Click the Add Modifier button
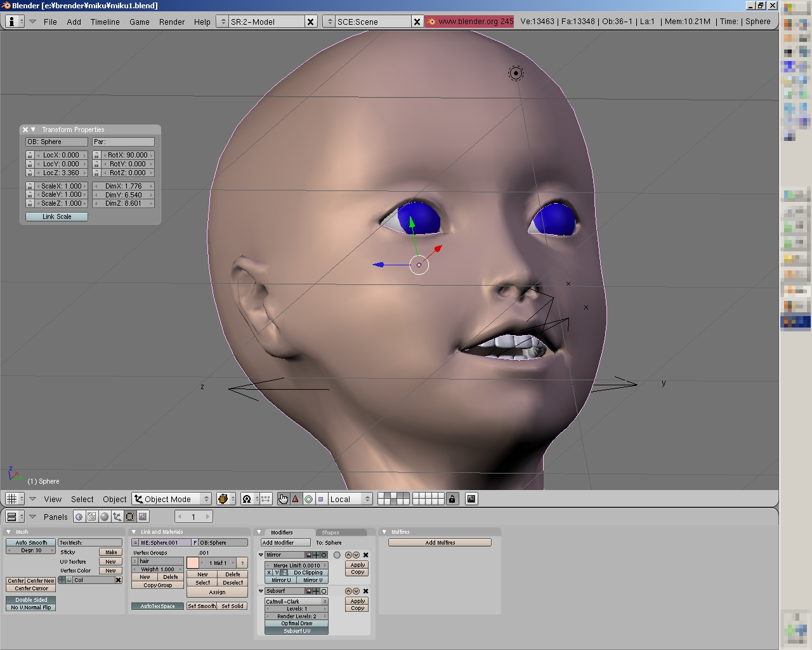Viewport: 812px width, 650px height. pos(285,543)
